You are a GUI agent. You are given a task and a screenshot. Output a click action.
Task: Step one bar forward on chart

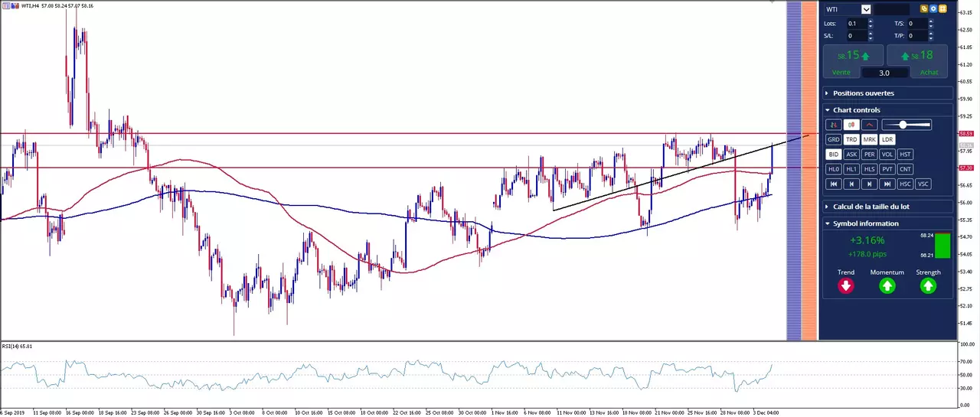tap(869, 184)
